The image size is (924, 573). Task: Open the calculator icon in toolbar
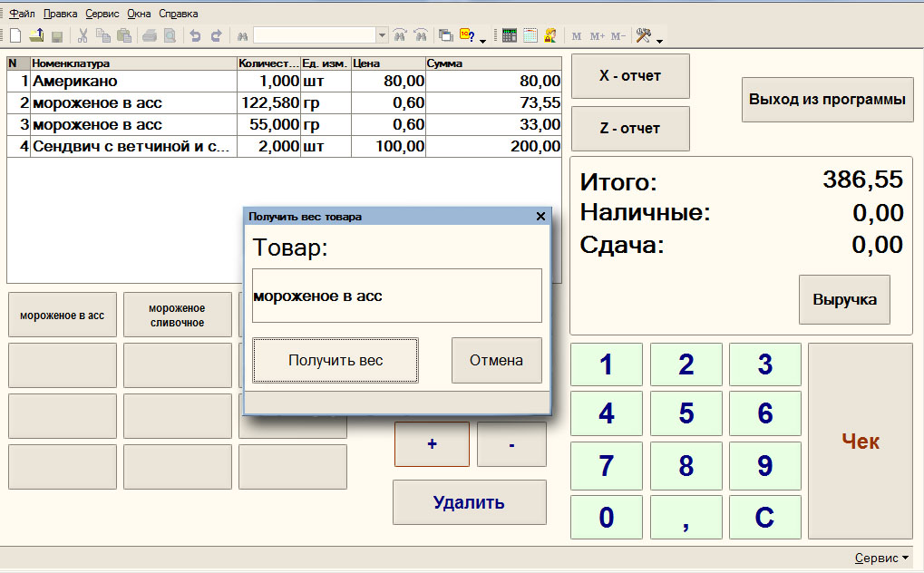click(510, 35)
